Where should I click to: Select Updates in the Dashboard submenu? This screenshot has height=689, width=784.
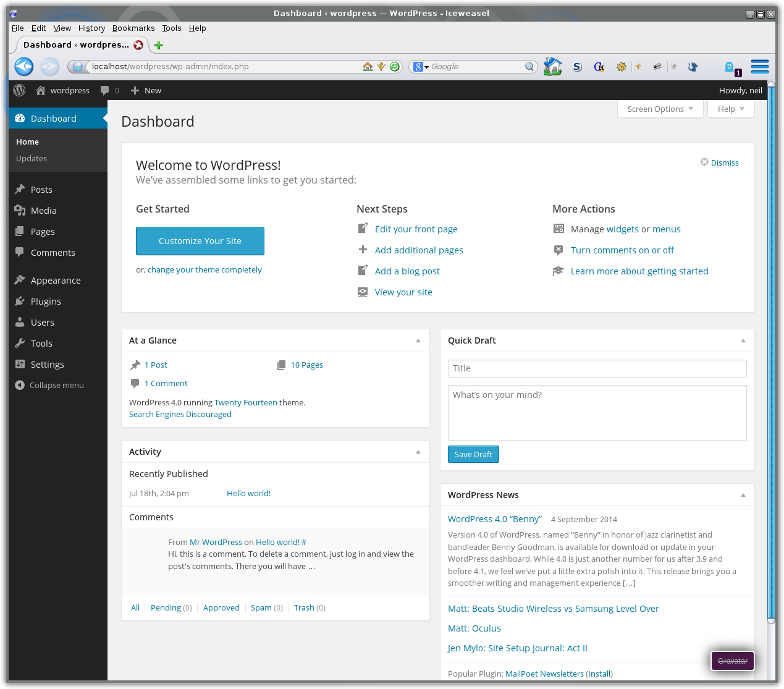click(32, 159)
